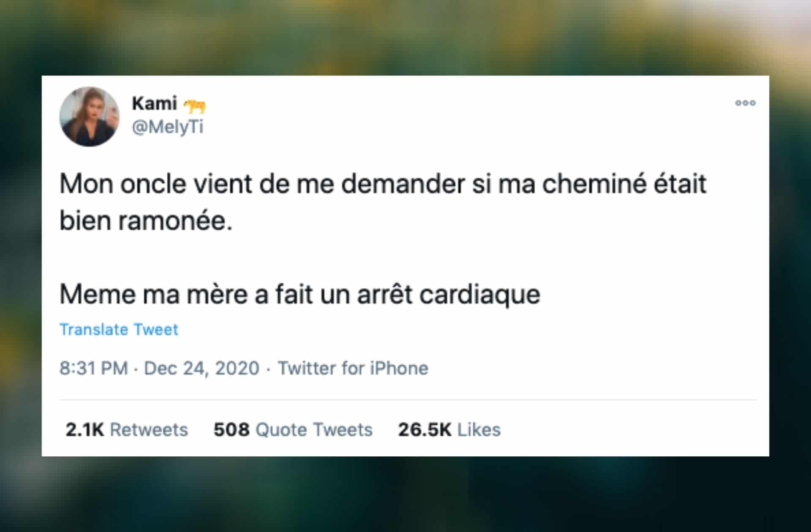The height and width of the screenshot is (532, 811).
Task: Click the Twitter for iPhone source label
Action: (x=353, y=368)
